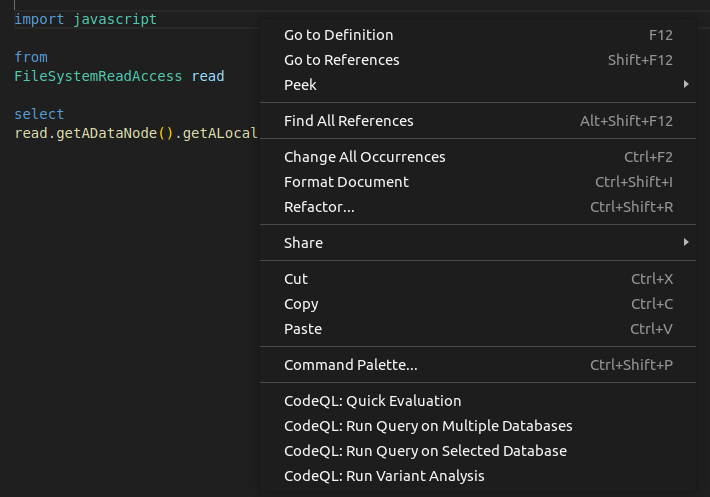Screen dimensions: 710x497
Task: Open the Refactor... option
Action: (x=320, y=207)
